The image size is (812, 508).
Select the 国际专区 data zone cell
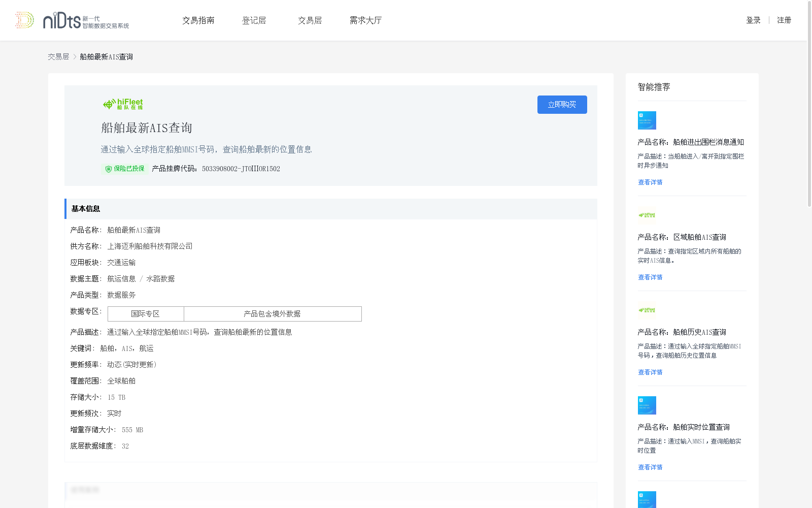point(146,314)
